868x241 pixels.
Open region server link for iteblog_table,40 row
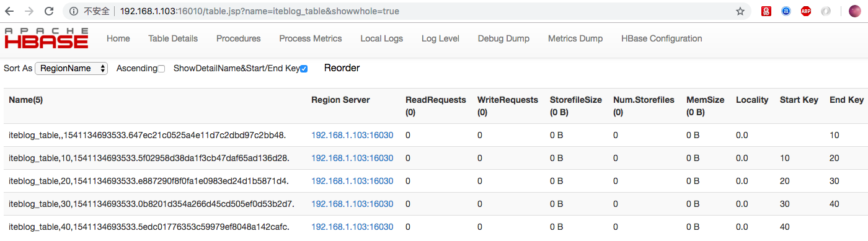point(352,227)
